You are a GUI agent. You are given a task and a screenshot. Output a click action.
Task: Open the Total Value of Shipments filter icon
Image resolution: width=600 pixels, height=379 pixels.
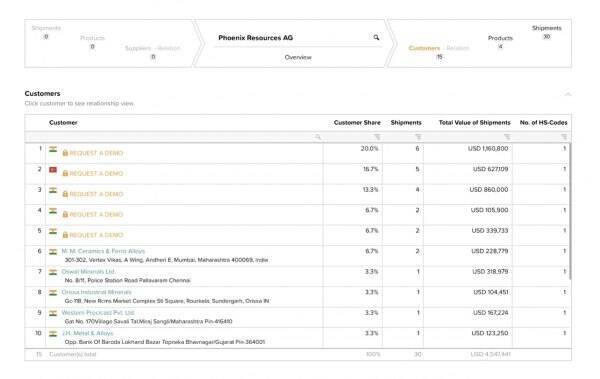tap(507, 137)
